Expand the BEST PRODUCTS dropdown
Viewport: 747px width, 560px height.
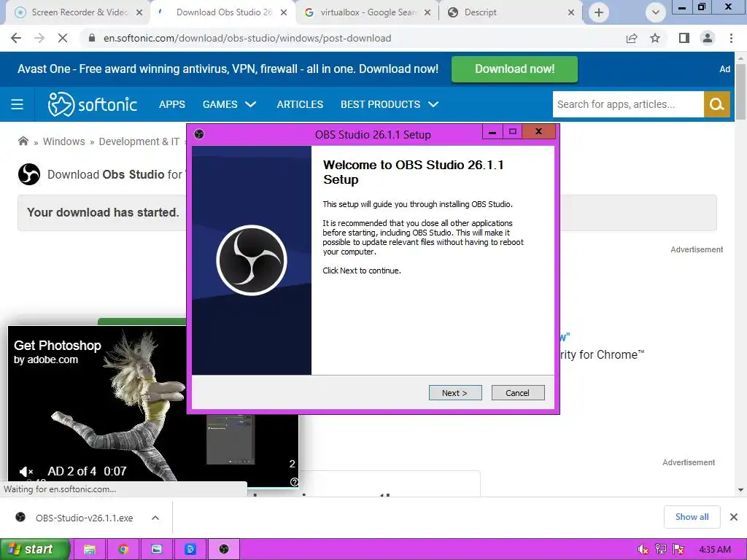coord(390,104)
